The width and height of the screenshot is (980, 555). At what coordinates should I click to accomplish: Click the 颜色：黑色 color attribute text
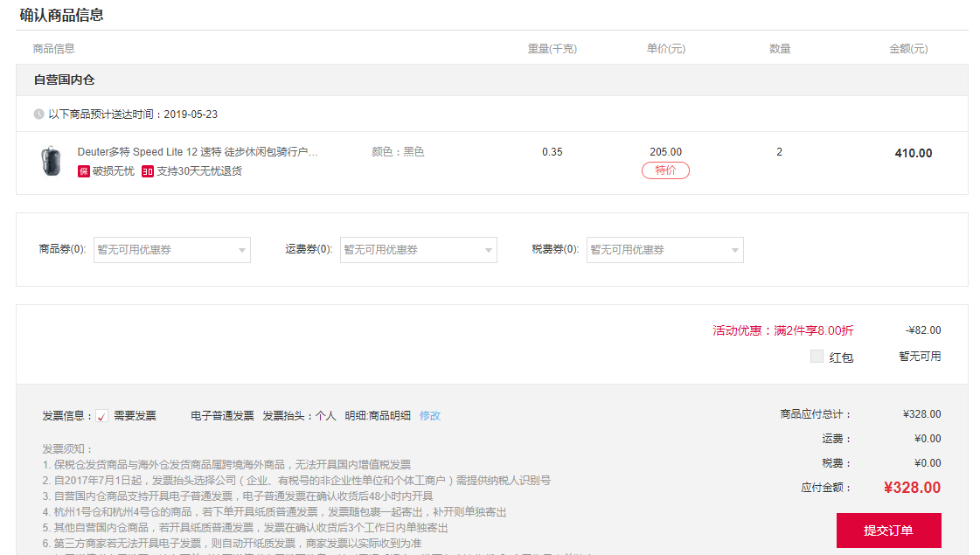click(398, 152)
